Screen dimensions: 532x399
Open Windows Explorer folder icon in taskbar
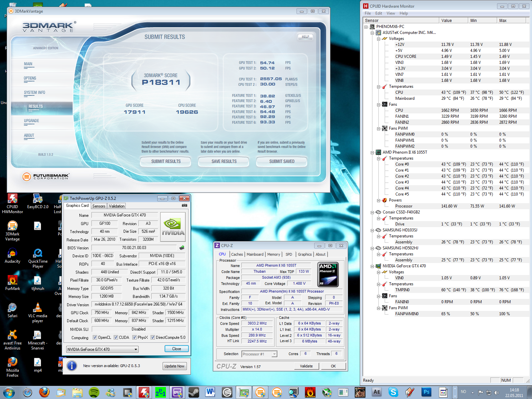tap(77, 392)
